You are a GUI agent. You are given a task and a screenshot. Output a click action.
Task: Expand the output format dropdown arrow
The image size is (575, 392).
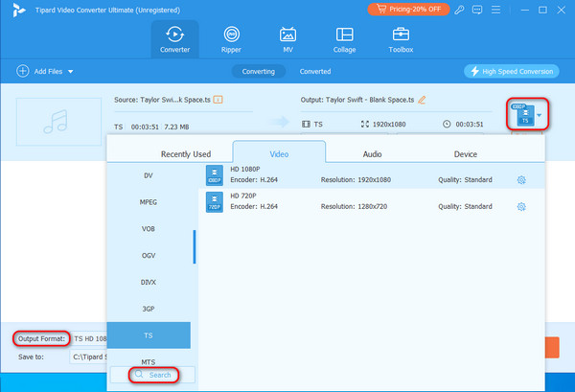click(x=539, y=115)
